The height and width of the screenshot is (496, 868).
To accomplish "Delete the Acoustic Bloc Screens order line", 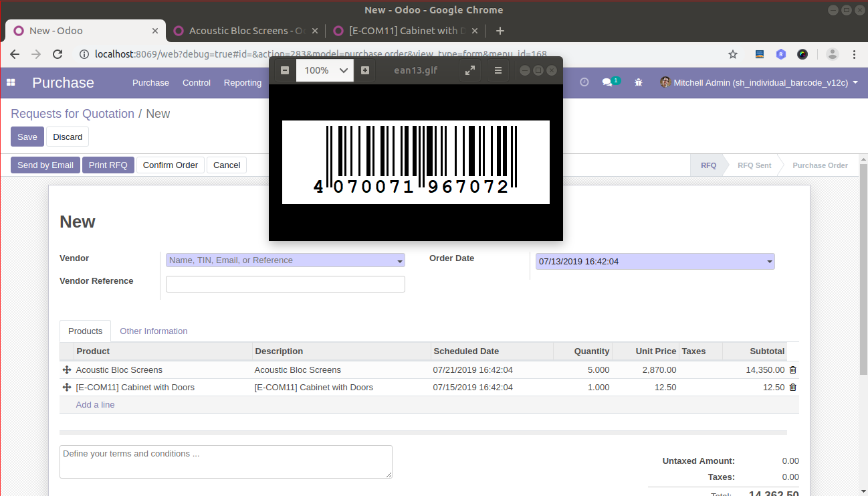I will (x=793, y=369).
